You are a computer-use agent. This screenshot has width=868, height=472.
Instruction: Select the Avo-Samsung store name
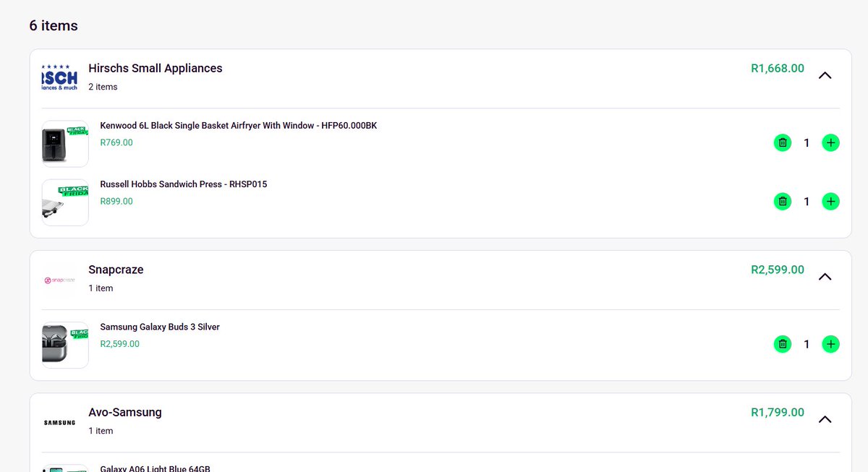point(125,413)
